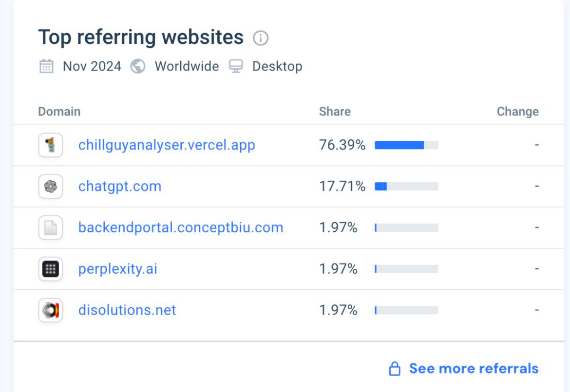
Task: Click the globe icon beside Worldwide
Action: tap(138, 66)
